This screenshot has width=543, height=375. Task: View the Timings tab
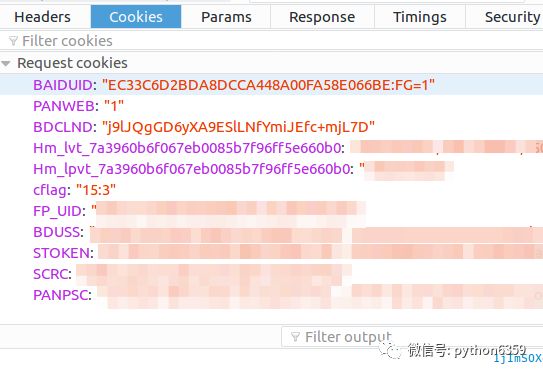[420, 17]
